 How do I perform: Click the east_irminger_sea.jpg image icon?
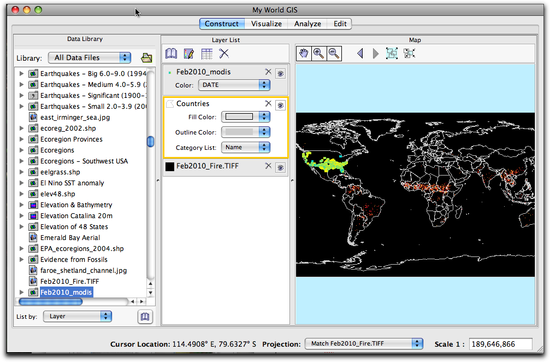(33, 117)
